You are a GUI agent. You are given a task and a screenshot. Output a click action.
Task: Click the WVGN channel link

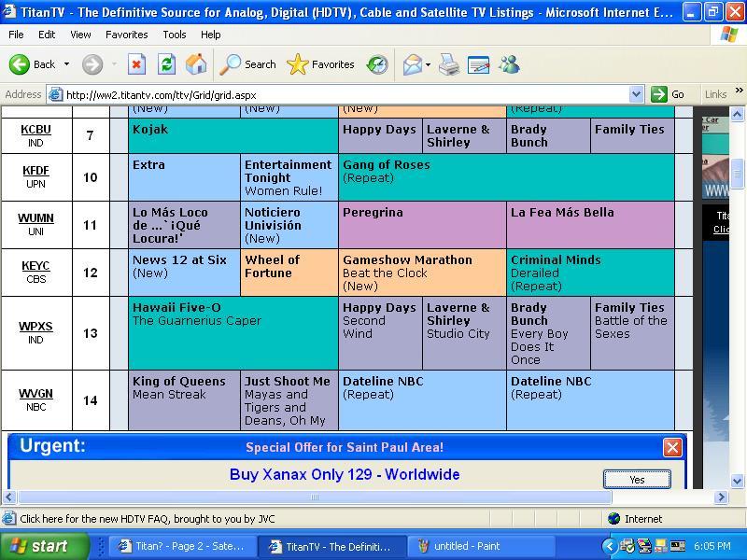coord(35,394)
